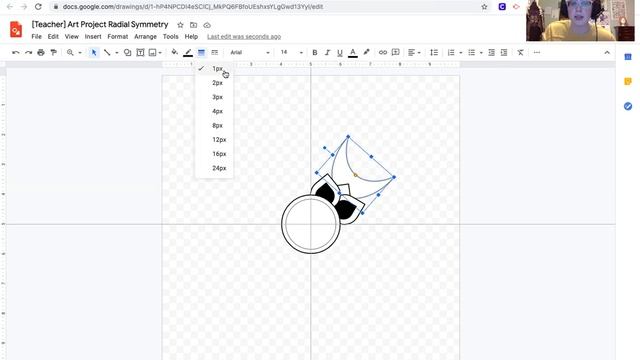Pick the Line tool
Screen dimensions: 640x360
click(x=107, y=53)
